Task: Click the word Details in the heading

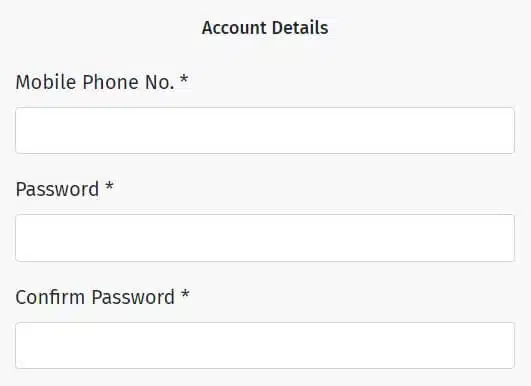Action: tap(300, 28)
